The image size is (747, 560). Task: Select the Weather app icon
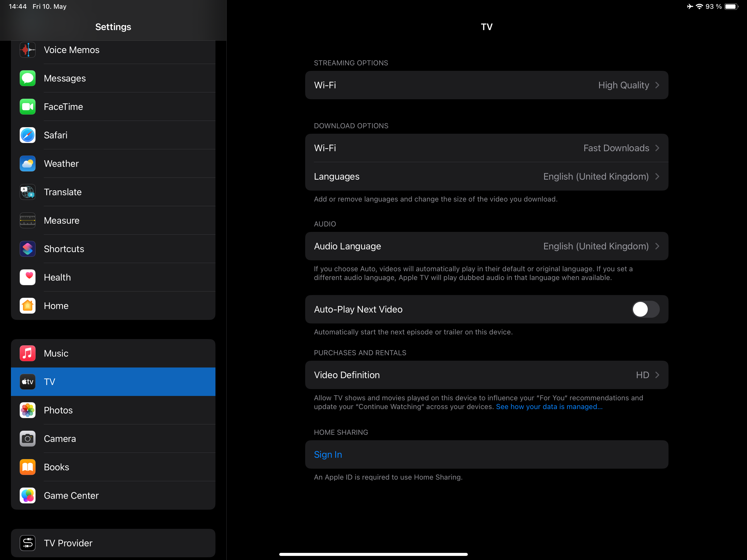(x=28, y=164)
